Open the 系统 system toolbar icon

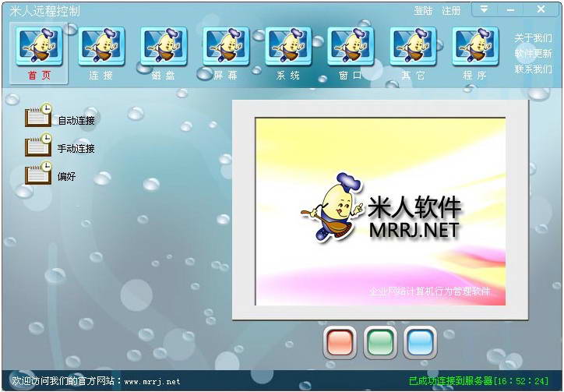pos(288,53)
